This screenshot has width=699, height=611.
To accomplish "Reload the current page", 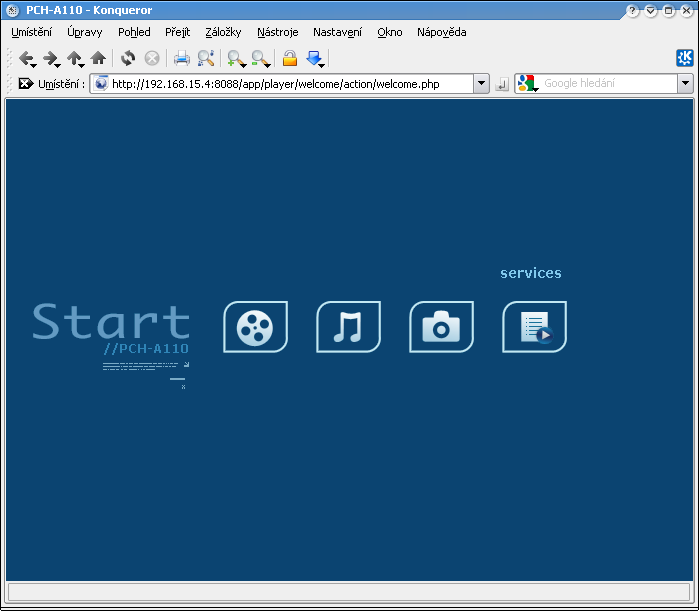I will pyautogui.click(x=128, y=58).
